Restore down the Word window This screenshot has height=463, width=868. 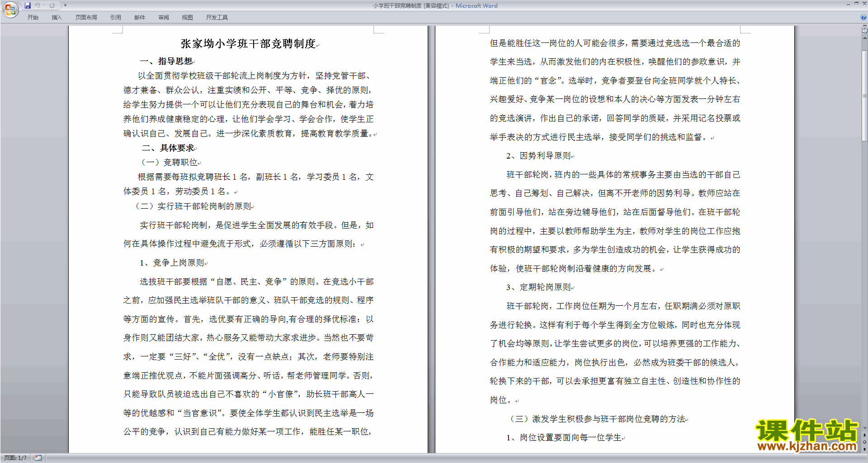pos(856,4)
